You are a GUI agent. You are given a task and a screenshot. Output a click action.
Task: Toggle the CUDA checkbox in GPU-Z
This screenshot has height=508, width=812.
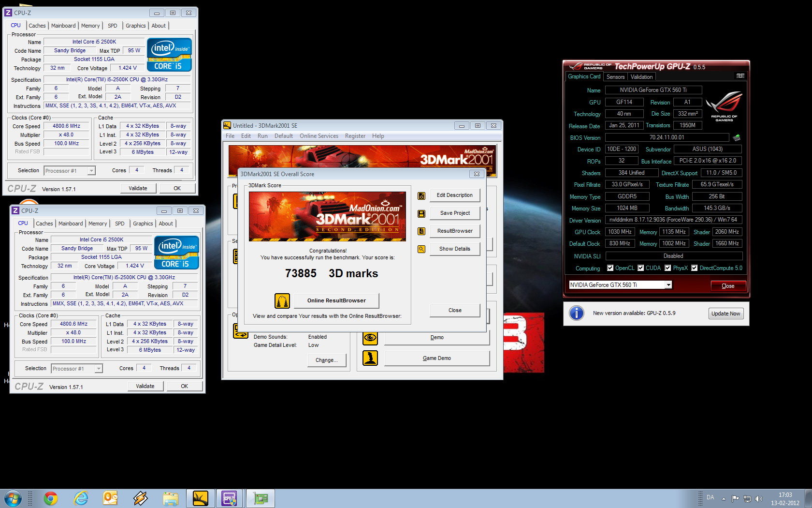coord(641,268)
